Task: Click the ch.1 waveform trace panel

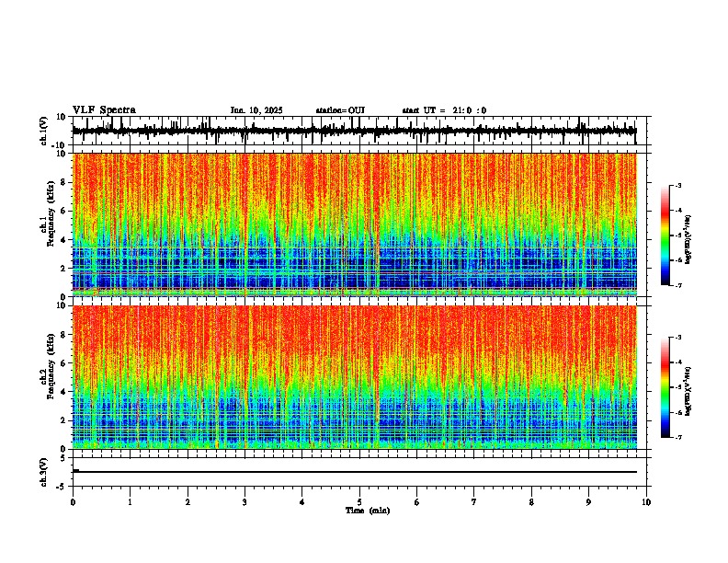Action: pyautogui.click(x=359, y=131)
